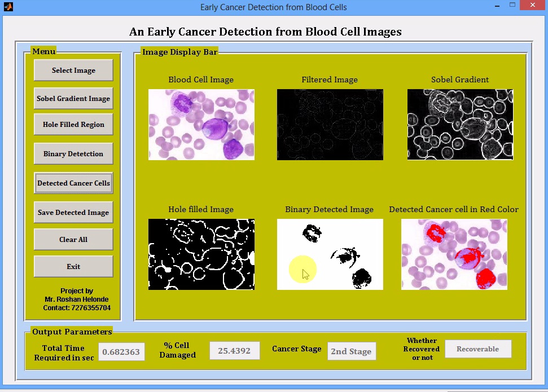548x392 pixels.
Task: Click the Sobel Gradient Image button
Action: [x=73, y=98]
